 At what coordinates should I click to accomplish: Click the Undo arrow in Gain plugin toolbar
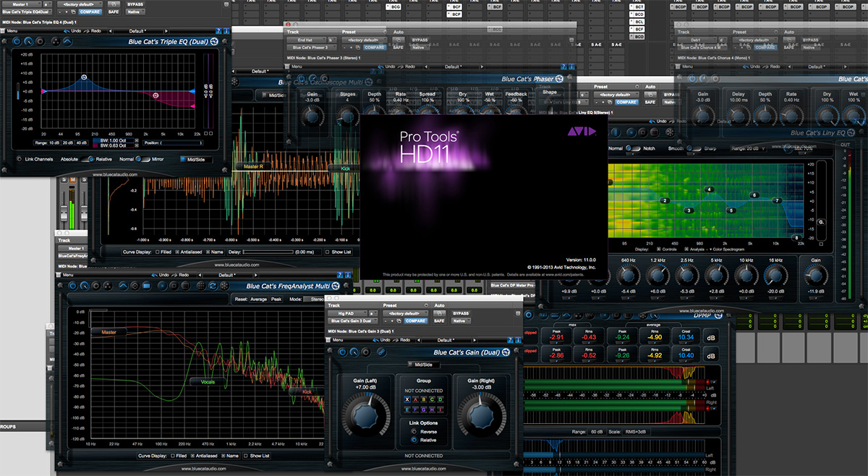click(x=377, y=340)
